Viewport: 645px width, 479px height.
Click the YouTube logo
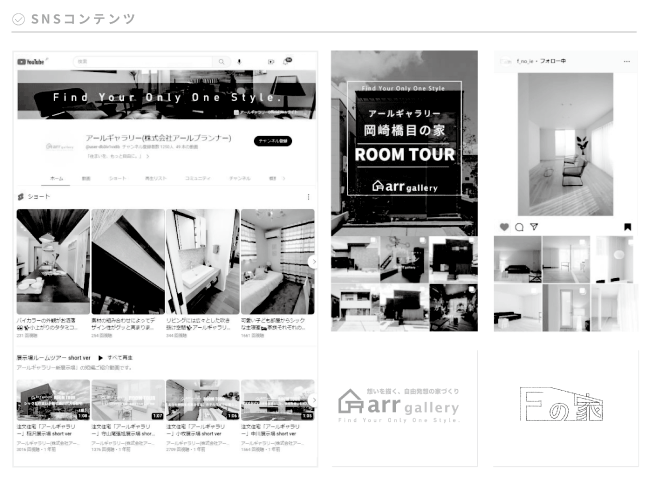[x=31, y=62]
